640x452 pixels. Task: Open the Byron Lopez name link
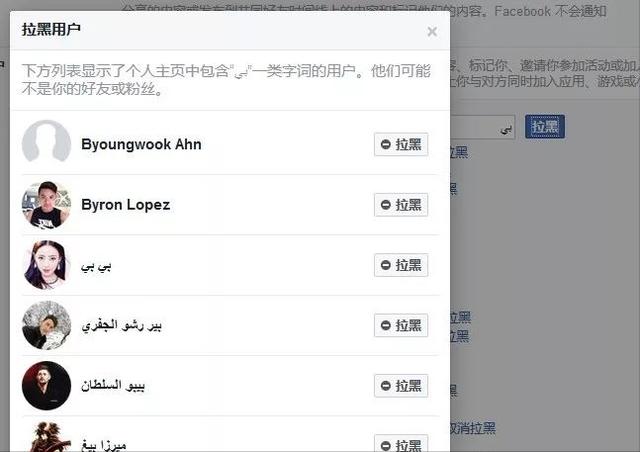coord(126,205)
